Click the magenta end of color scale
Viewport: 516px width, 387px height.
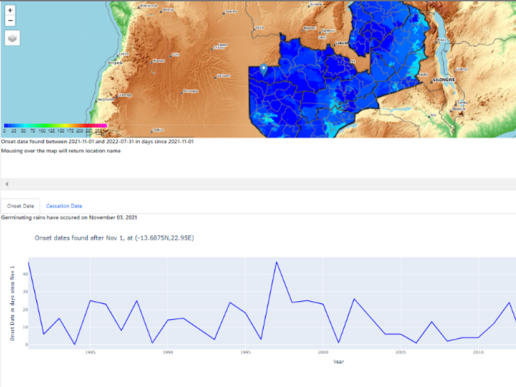pyautogui.click(x=104, y=126)
